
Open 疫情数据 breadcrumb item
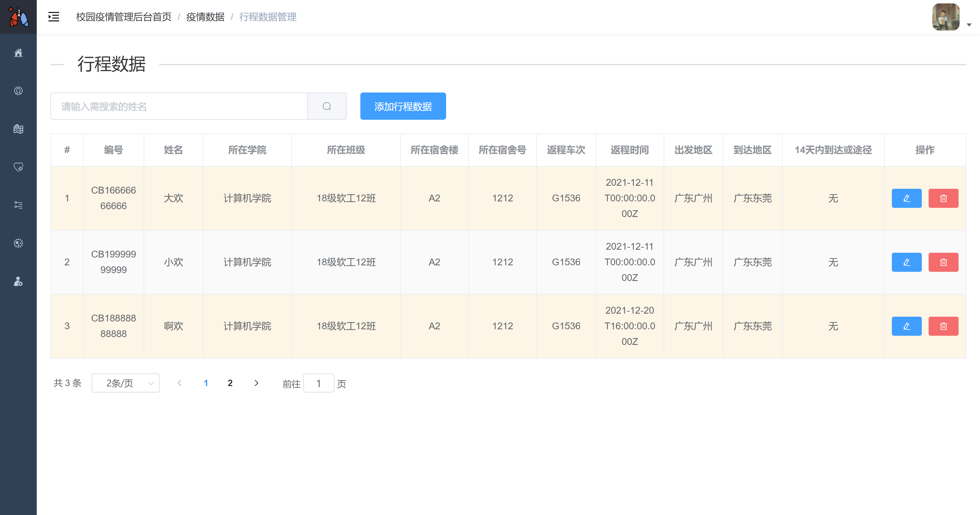pyautogui.click(x=205, y=17)
